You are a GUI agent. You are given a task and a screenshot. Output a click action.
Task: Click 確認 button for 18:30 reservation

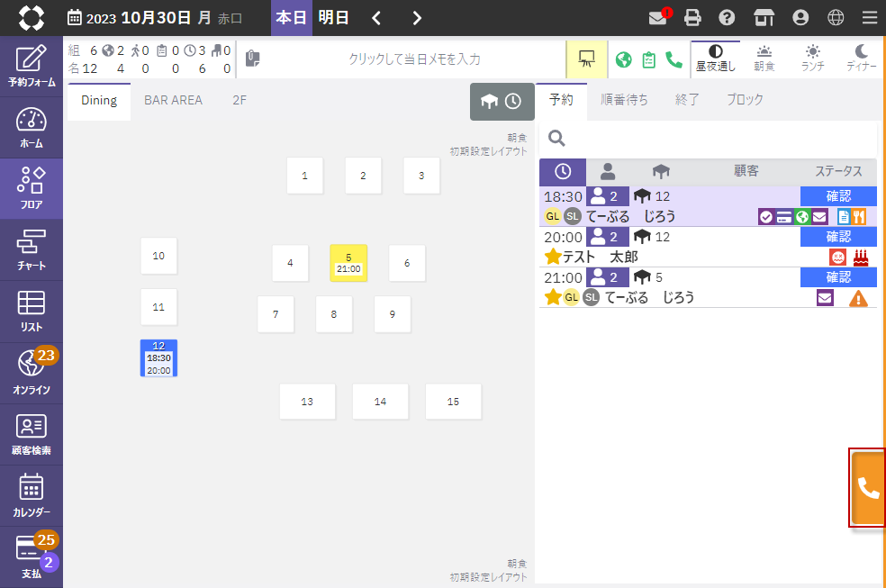pos(838,196)
